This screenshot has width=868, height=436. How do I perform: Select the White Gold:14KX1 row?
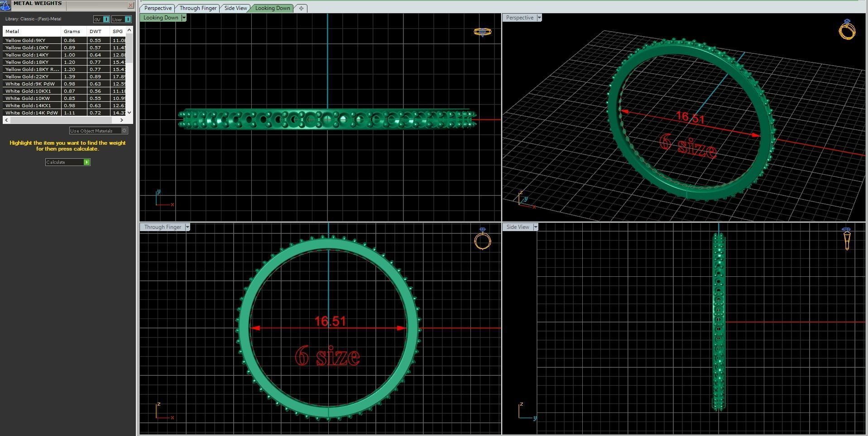point(64,105)
